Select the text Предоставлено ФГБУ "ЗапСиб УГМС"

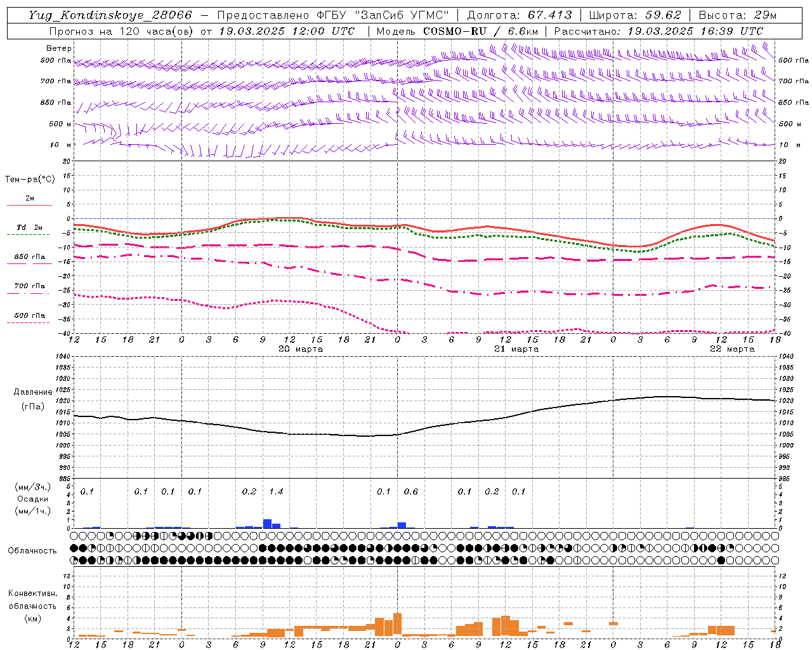[333, 15]
